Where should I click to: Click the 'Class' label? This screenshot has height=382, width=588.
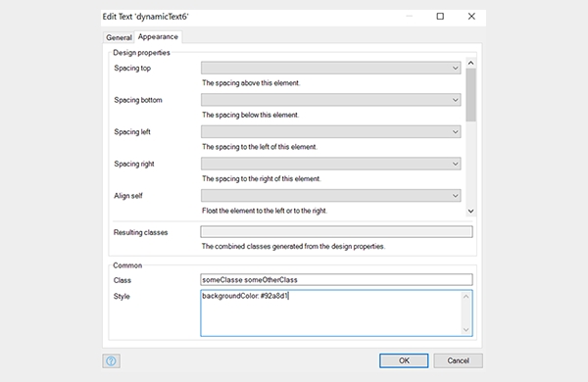pos(122,280)
